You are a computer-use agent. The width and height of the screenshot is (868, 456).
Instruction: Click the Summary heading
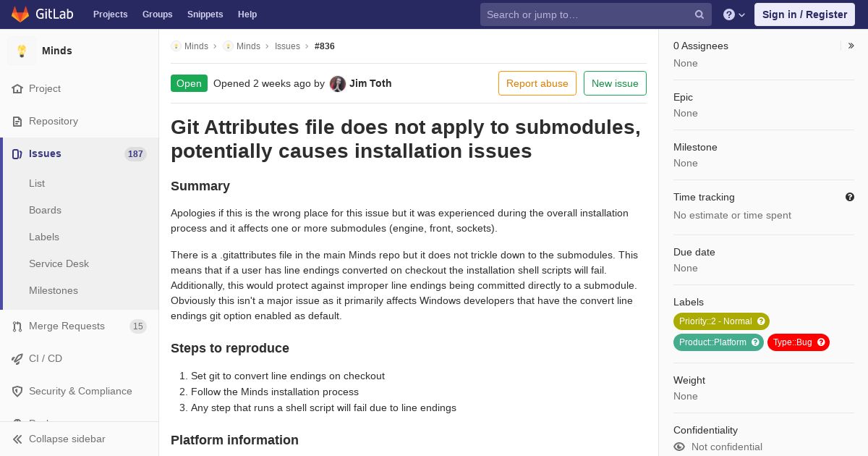pyautogui.click(x=200, y=186)
